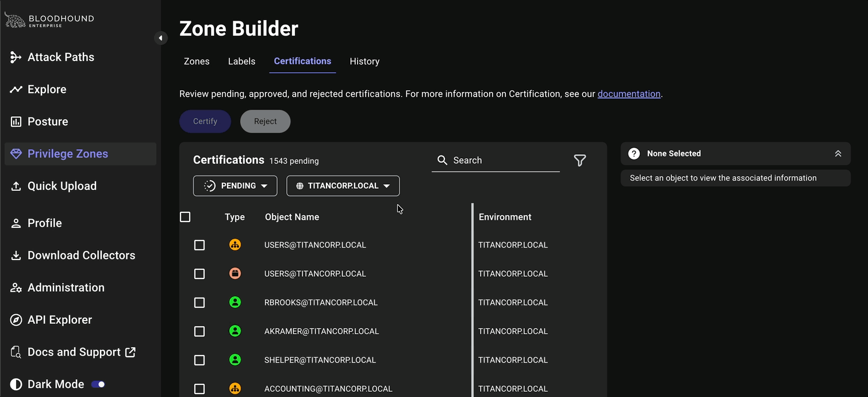Open the History tab
This screenshot has height=397, width=868.
pyautogui.click(x=364, y=61)
